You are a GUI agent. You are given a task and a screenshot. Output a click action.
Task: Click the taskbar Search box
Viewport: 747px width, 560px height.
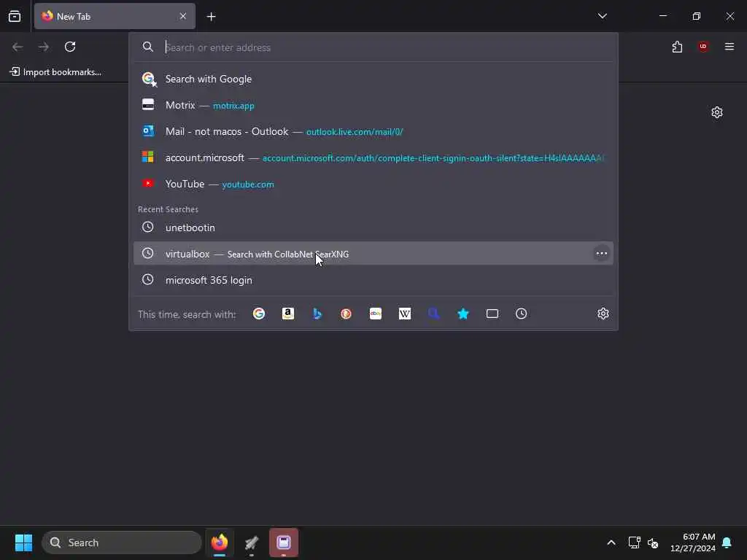coord(122,542)
